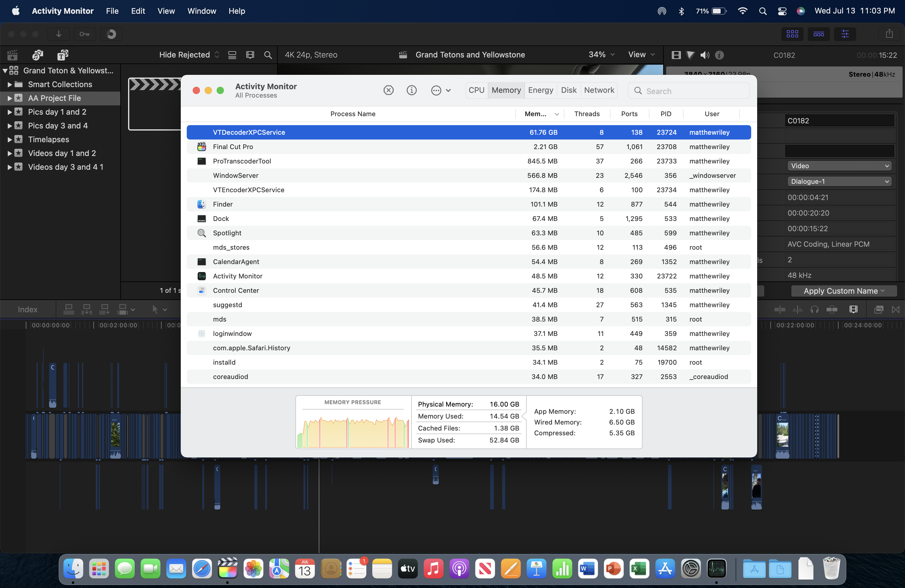Show the audio inspector speaker icon
905x588 pixels.
[x=704, y=55]
